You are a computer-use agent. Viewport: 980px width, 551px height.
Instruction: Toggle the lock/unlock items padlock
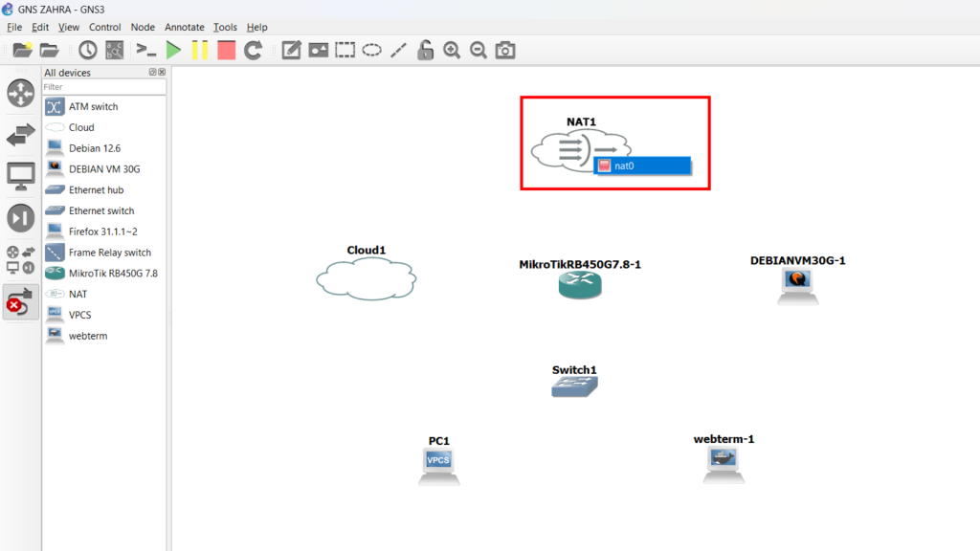[x=425, y=51]
